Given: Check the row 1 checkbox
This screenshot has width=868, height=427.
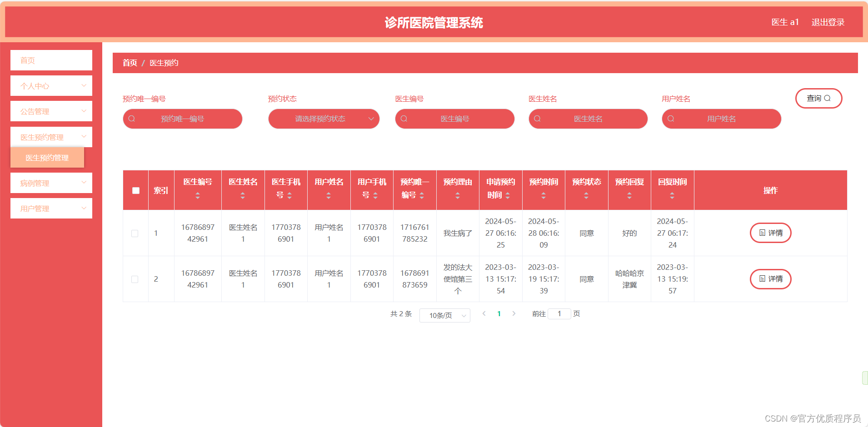Looking at the screenshot, I should (x=135, y=233).
